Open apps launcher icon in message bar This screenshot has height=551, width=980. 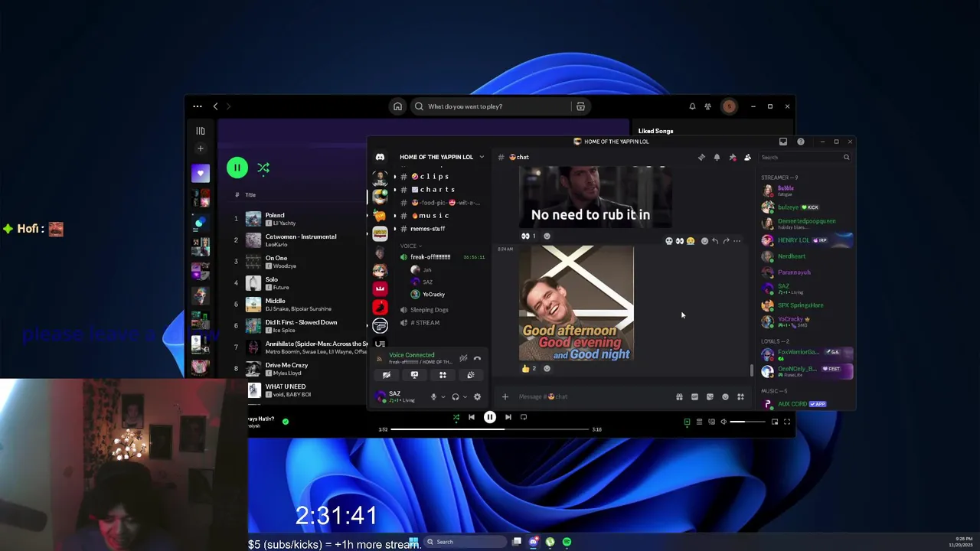[x=740, y=396]
